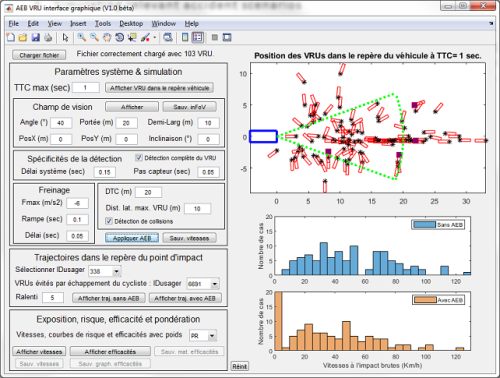Image resolution: width=500 pixels, height=378 pixels.
Task: Click the New Figure toolbar icon
Action: 11,37
